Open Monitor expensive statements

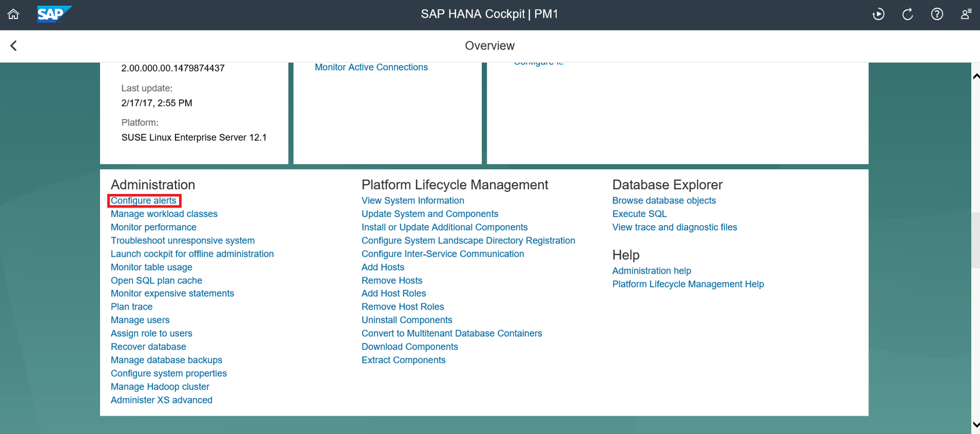pyautogui.click(x=172, y=293)
